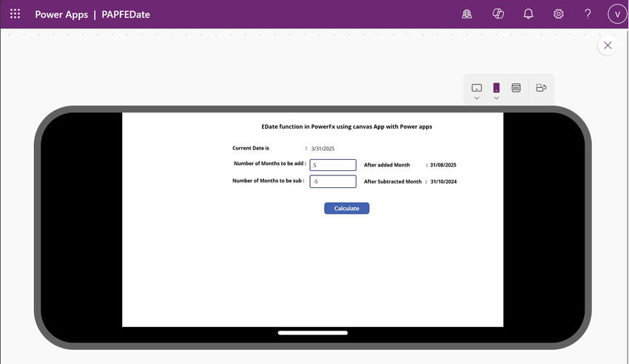Click the "After Subtracted Month" label
629x364 pixels.
pos(393,181)
